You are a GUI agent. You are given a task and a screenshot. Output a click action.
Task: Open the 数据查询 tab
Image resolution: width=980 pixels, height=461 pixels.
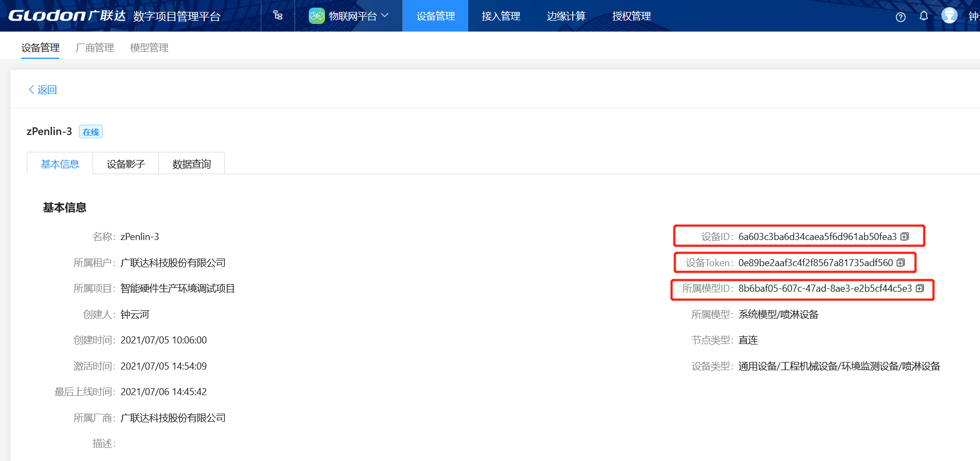[x=192, y=164]
